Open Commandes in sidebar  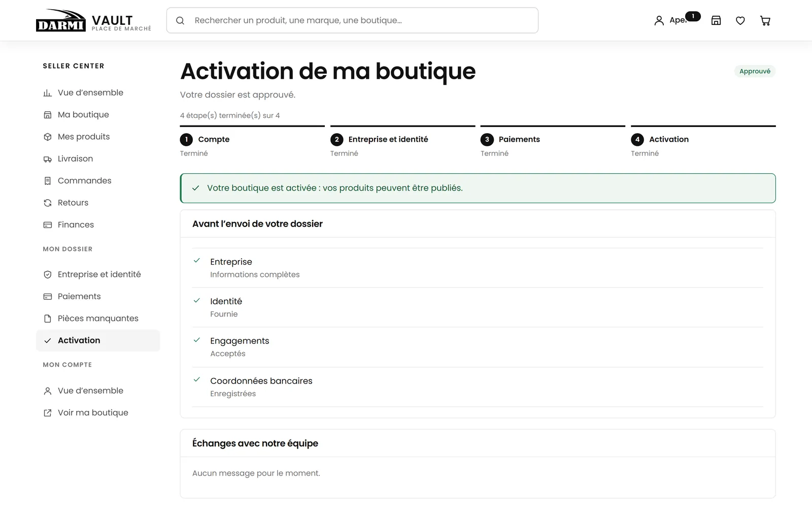click(x=98, y=180)
